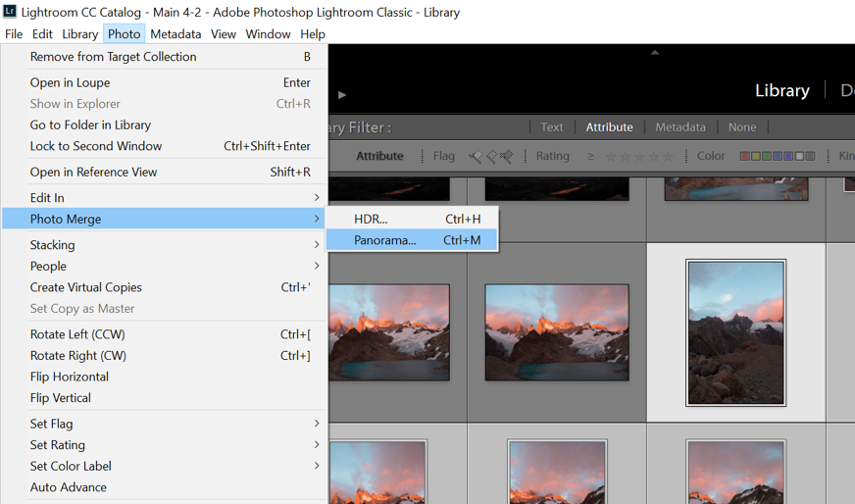Screen dimensions: 855x504
Task: Select bottom middle-column sunset clouds thumbnail
Action: [557, 473]
